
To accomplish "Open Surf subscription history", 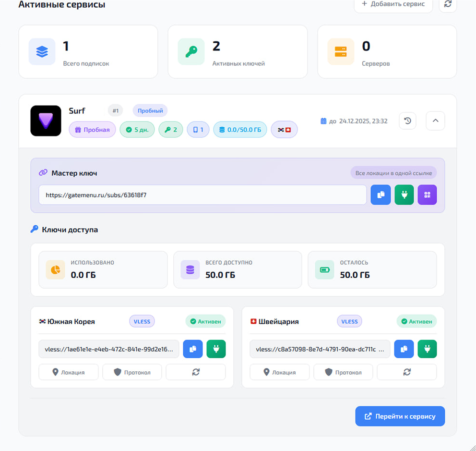I will point(407,121).
